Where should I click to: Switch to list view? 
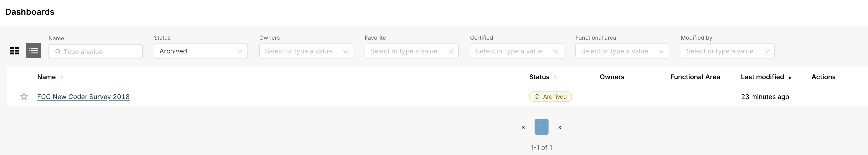33,50
